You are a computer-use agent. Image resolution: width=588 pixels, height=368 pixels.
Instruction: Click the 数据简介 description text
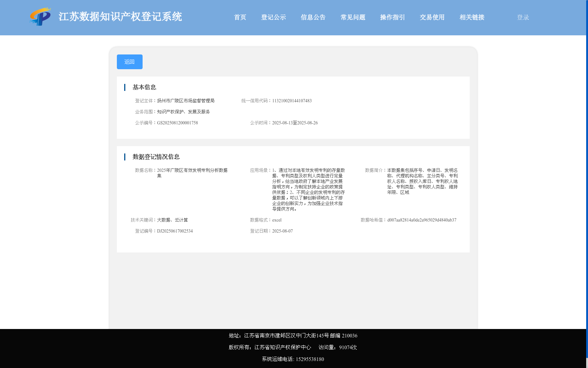tap(422, 181)
